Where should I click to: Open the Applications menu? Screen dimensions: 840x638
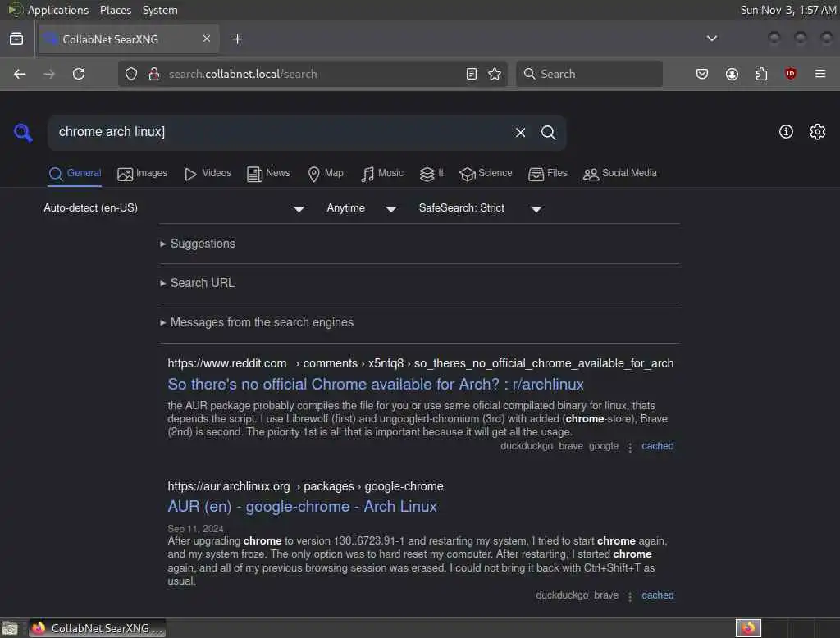(58, 10)
